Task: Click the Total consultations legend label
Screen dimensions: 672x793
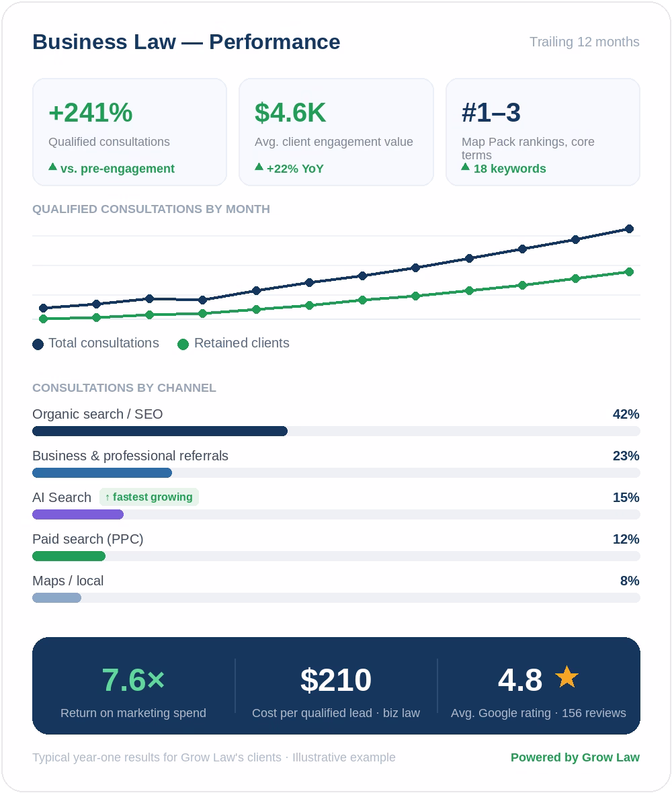Action: (103, 343)
